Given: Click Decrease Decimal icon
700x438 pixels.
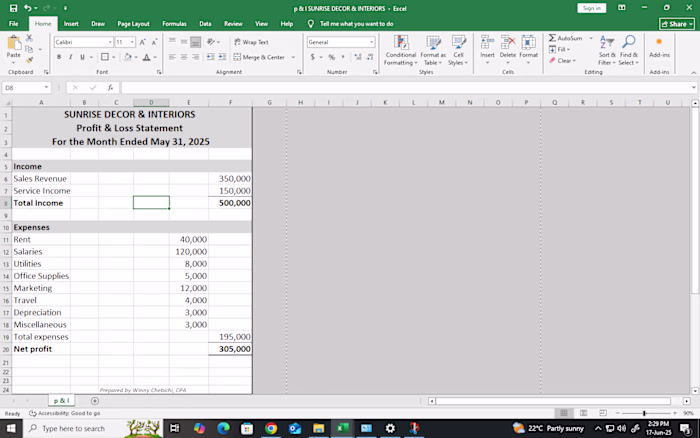Looking at the screenshot, I should (370, 57).
